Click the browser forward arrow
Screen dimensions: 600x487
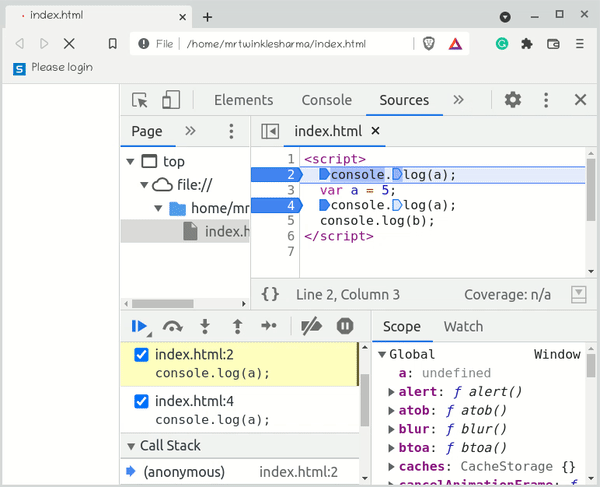(44, 44)
